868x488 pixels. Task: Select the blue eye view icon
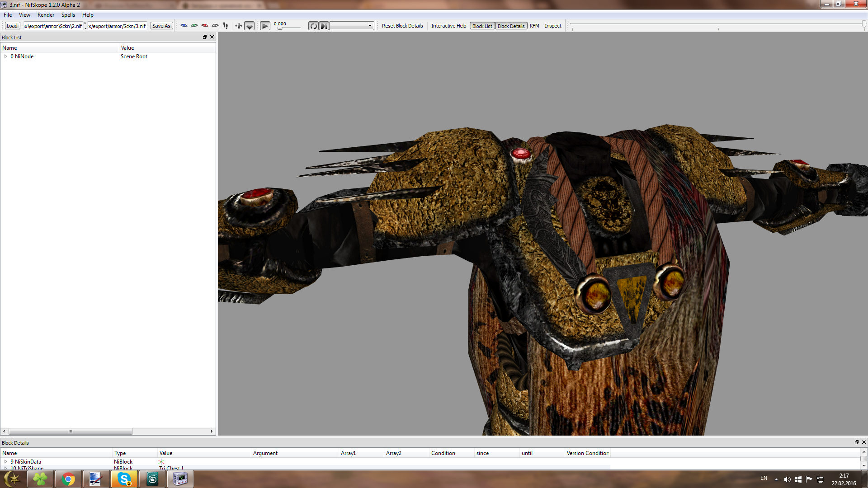point(184,26)
